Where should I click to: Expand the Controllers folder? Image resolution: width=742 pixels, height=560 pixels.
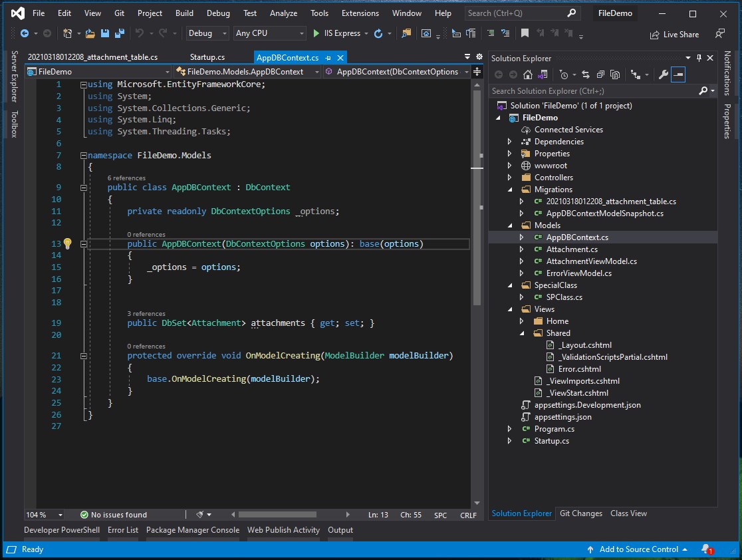coord(509,178)
